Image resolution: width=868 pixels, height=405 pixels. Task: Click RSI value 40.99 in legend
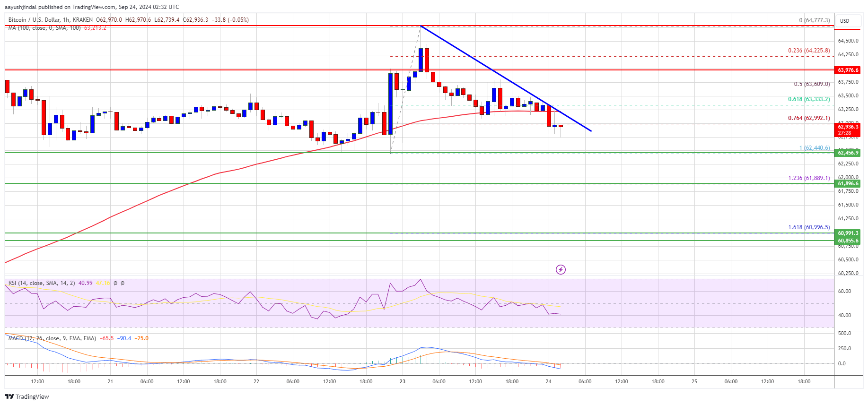tap(86, 283)
